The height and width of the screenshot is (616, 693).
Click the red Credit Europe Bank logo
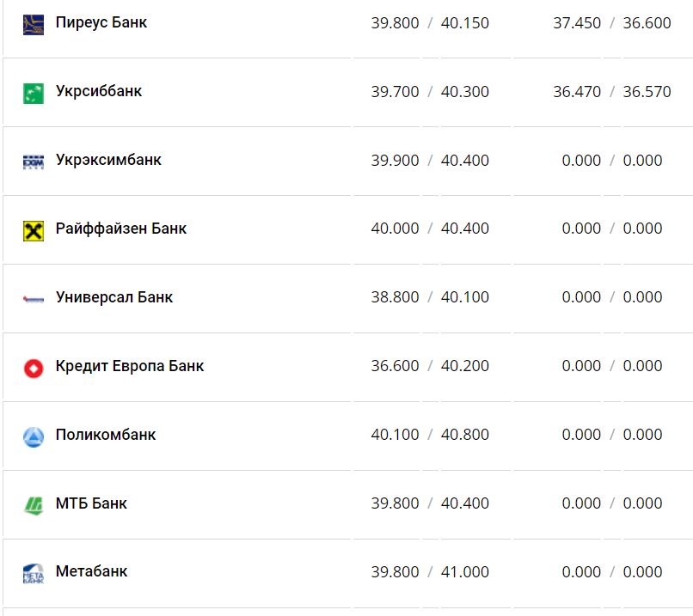point(34,368)
